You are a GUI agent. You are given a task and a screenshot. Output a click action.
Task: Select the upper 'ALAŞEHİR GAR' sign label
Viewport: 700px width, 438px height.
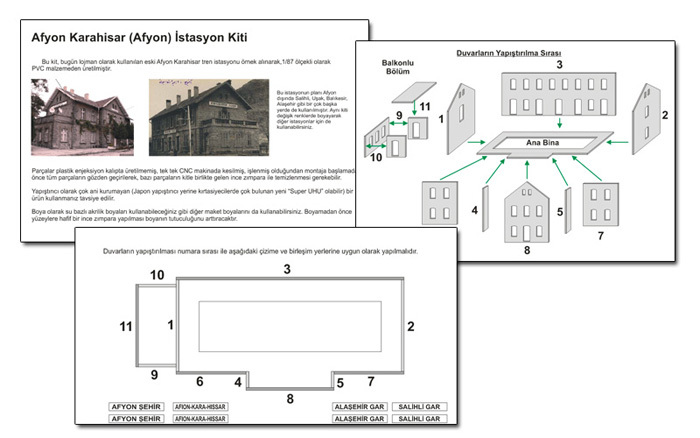[x=359, y=407]
